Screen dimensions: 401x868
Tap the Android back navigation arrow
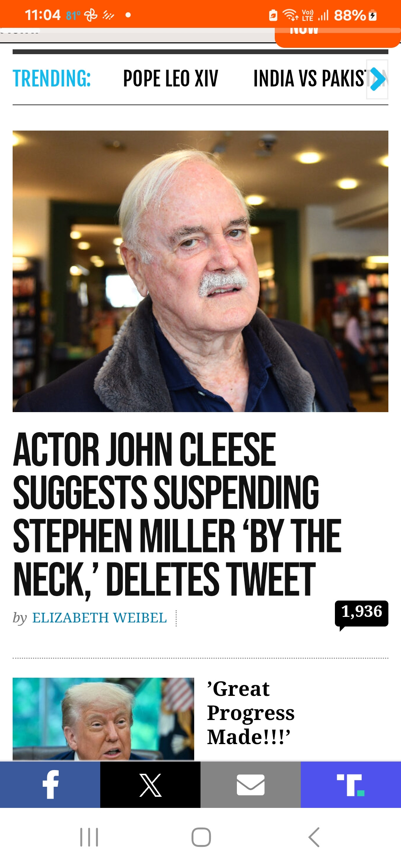point(314,837)
